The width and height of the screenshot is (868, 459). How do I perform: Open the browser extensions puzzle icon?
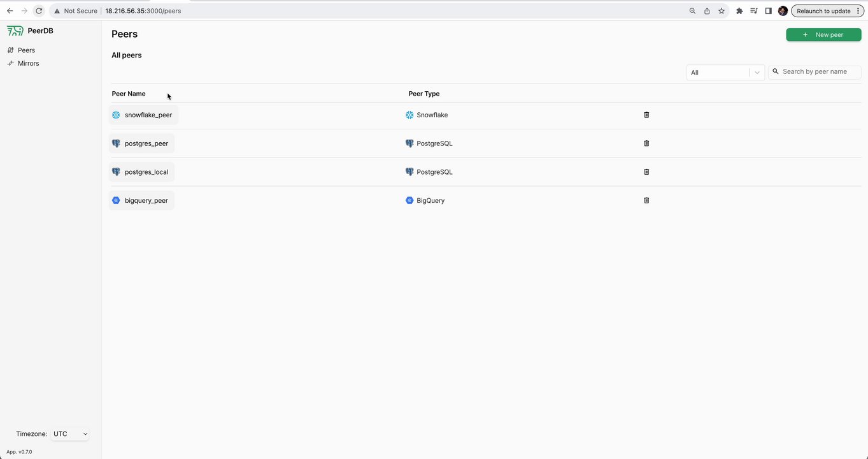pos(739,11)
